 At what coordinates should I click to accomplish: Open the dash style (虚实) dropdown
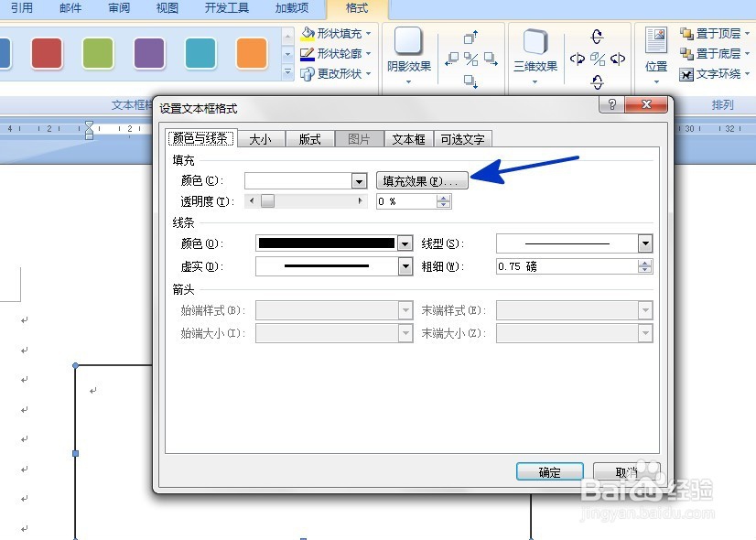(x=404, y=267)
